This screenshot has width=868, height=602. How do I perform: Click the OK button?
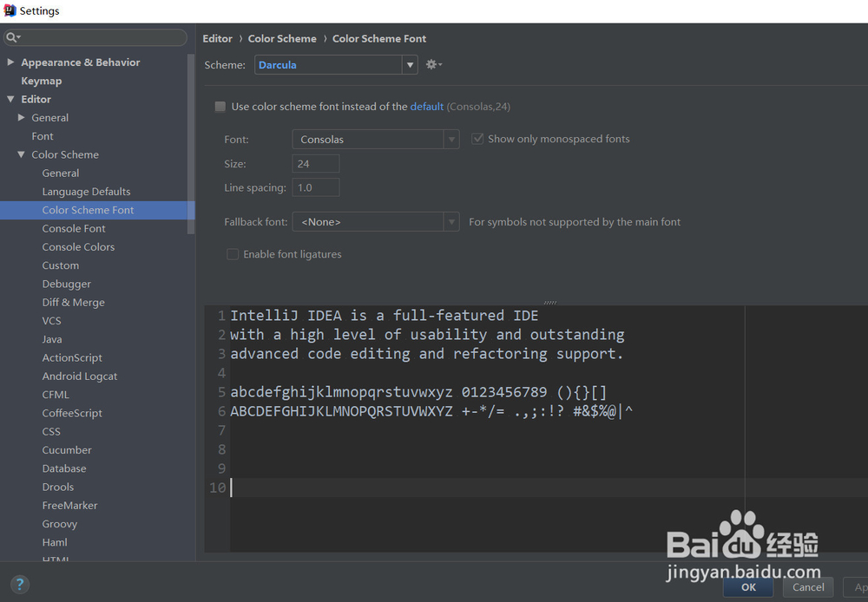(748, 587)
